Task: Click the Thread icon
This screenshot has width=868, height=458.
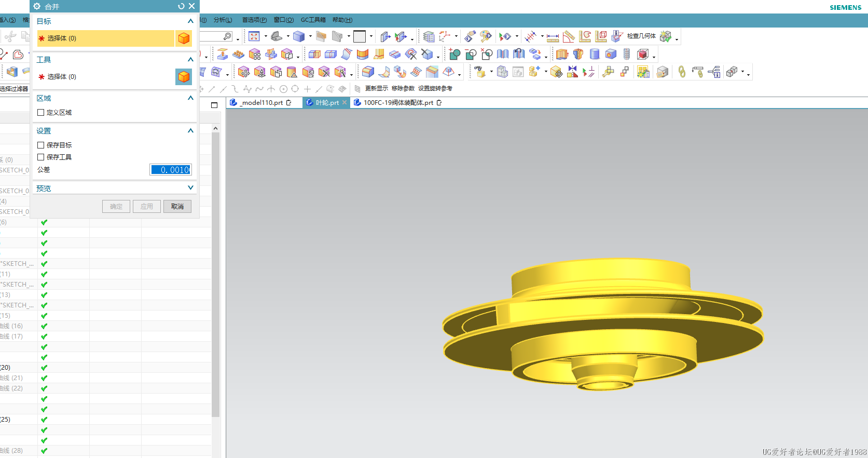Action: coord(627,54)
